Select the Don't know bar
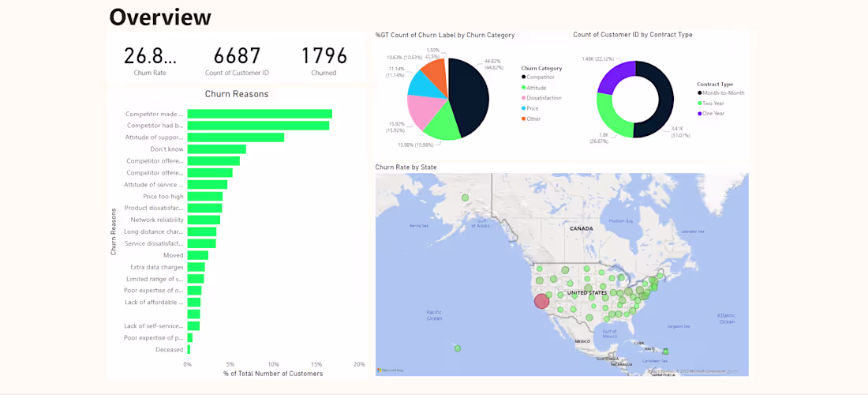 pos(216,149)
